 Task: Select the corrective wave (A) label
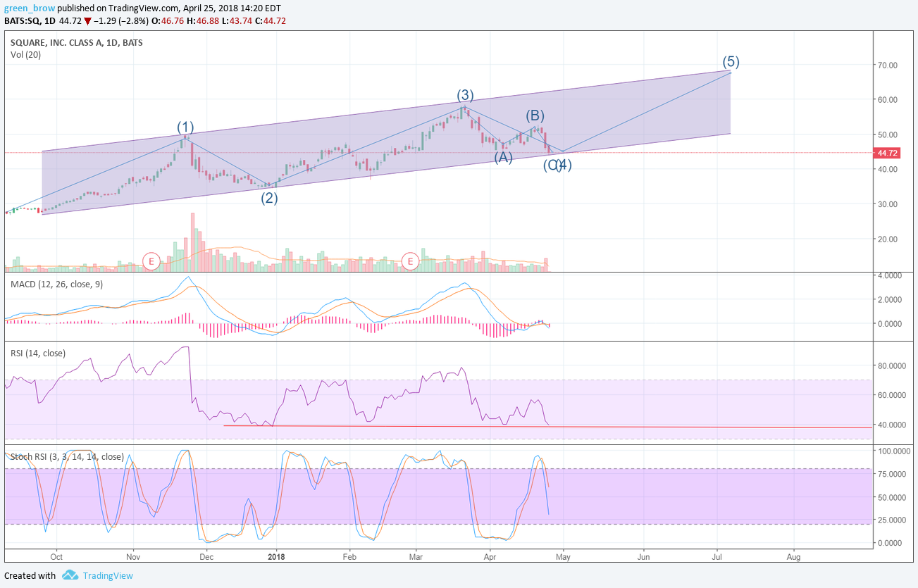pos(503,158)
